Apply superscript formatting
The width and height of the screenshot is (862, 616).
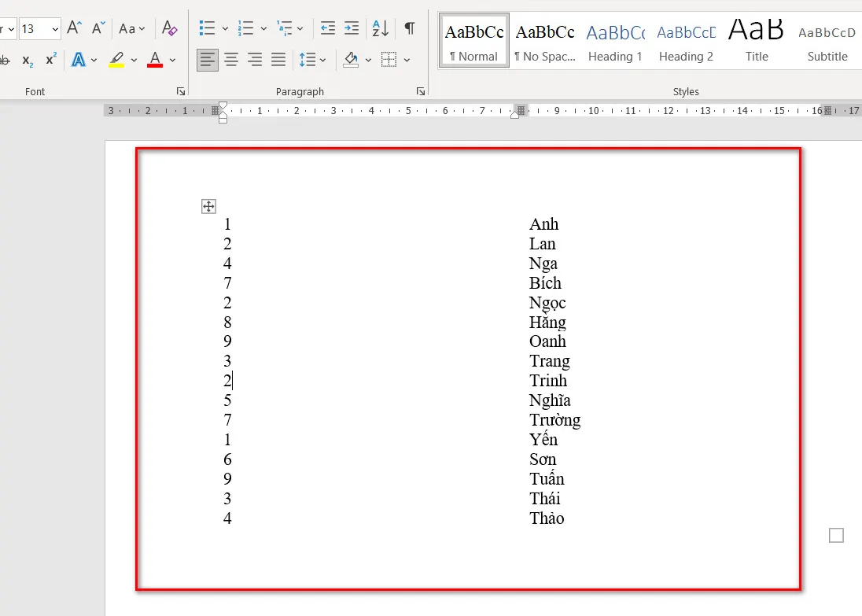click(51, 60)
